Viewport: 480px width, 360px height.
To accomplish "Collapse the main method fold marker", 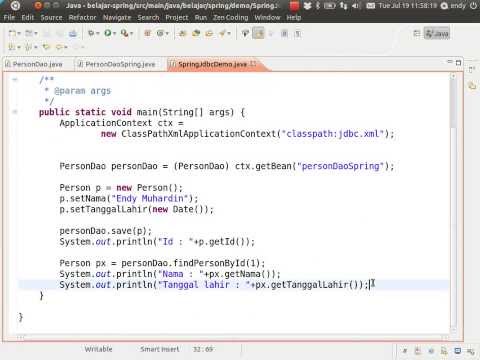I will pyautogui.click(x=15, y=112).
